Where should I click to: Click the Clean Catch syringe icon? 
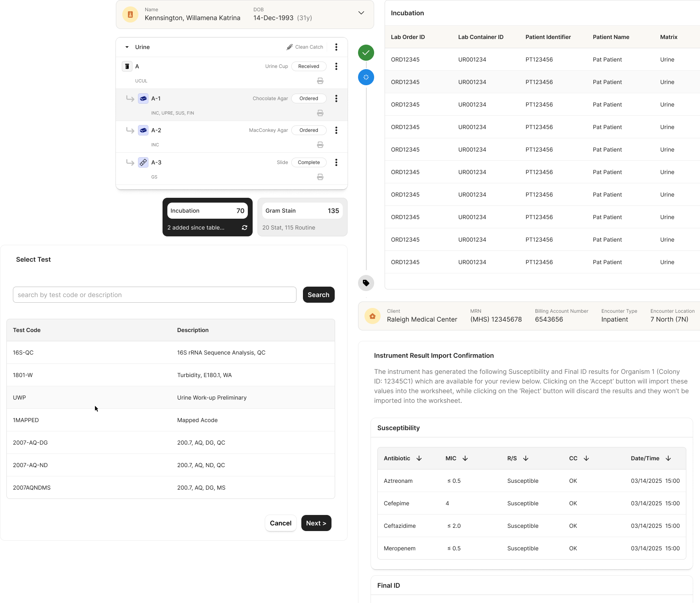click(290, 47)
